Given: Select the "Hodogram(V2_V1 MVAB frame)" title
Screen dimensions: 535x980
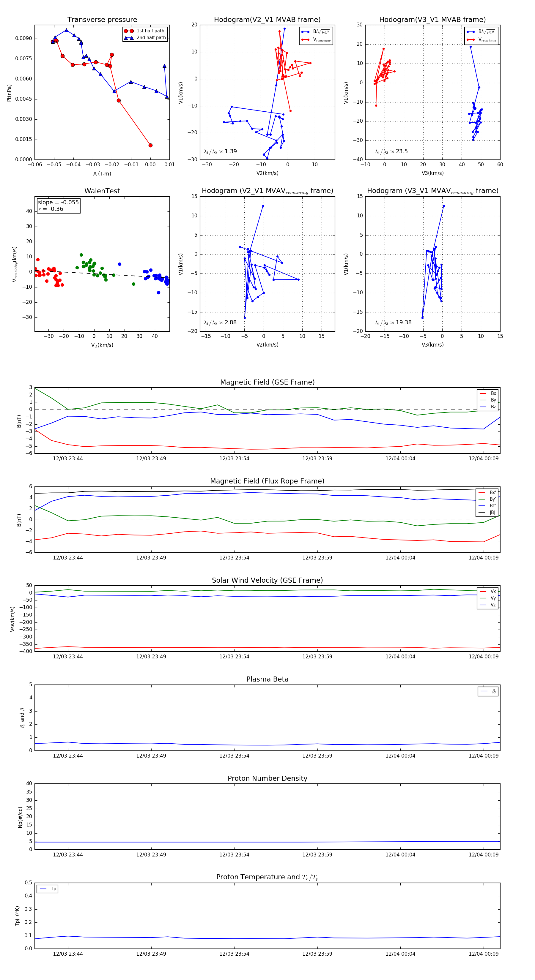Looking at the screenshot, I should coord(267,20).
